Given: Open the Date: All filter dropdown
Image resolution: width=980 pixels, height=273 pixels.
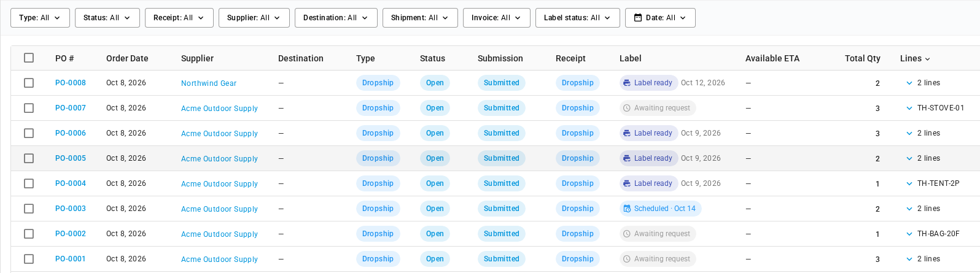Looking at the screenshot, I should click(x=660, y=18).
